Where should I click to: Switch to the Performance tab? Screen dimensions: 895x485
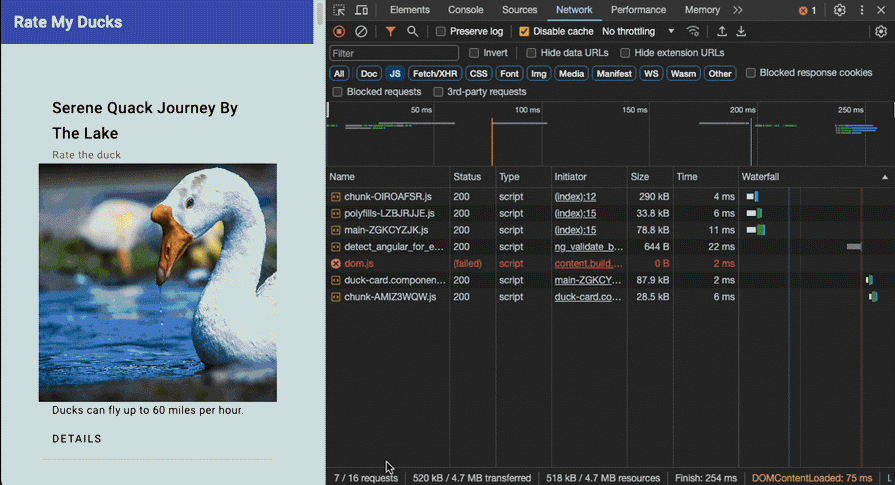638,10
